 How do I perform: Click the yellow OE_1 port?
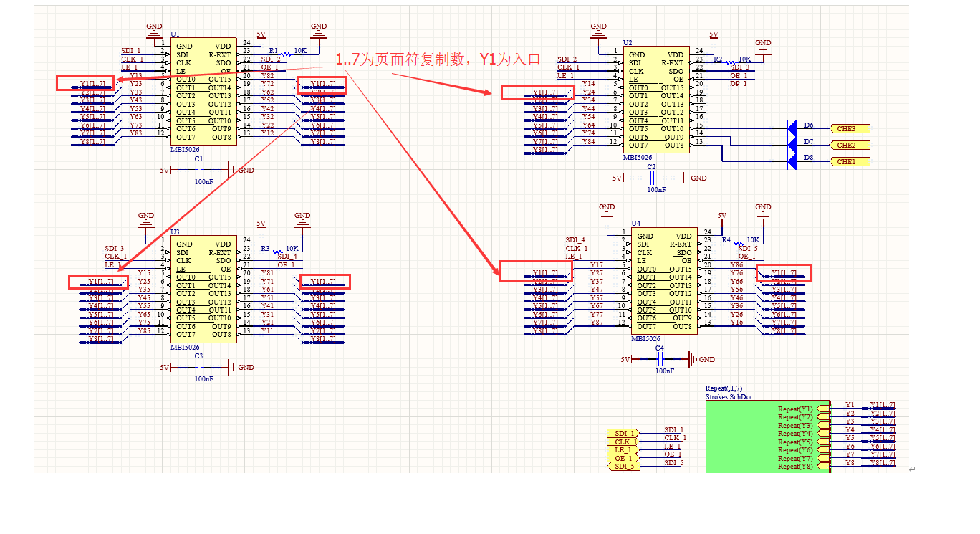click(x=623, y=459)
